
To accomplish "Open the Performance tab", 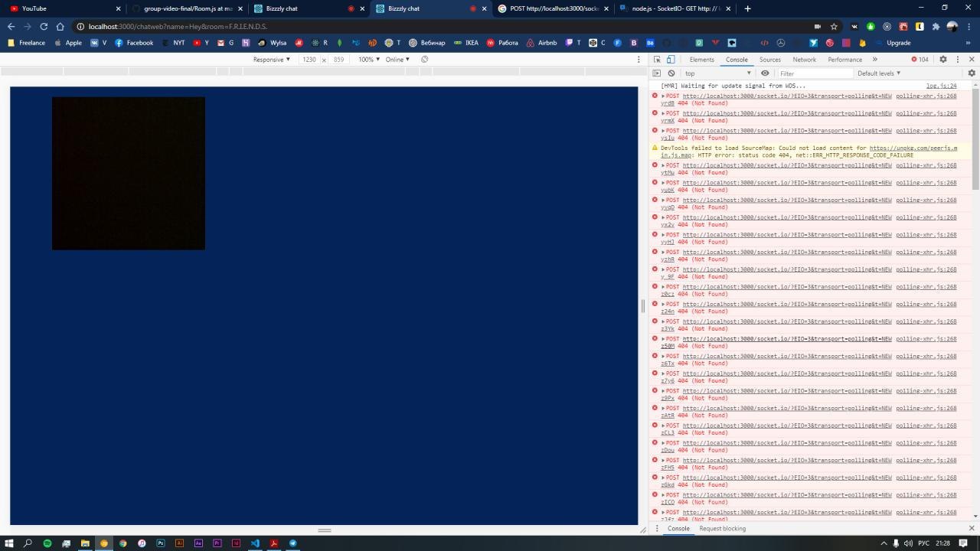I will (x=844, y=59).
